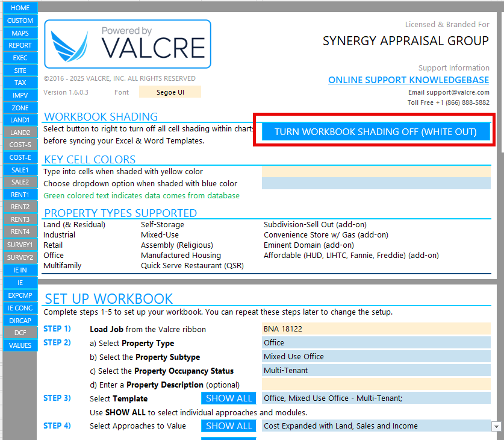
Task: Go to the DIRCAP sheet
Action: [x=20, y=321]
